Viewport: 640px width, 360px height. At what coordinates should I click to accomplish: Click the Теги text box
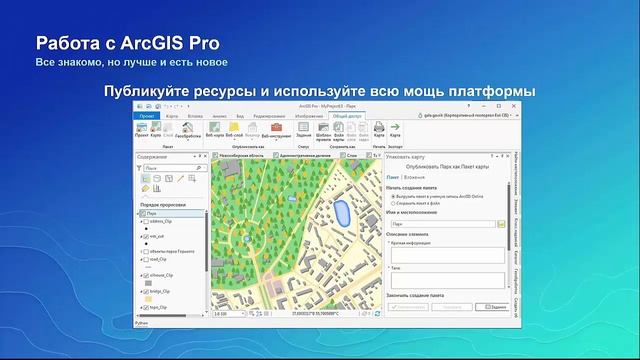click(x=448, y=280)
